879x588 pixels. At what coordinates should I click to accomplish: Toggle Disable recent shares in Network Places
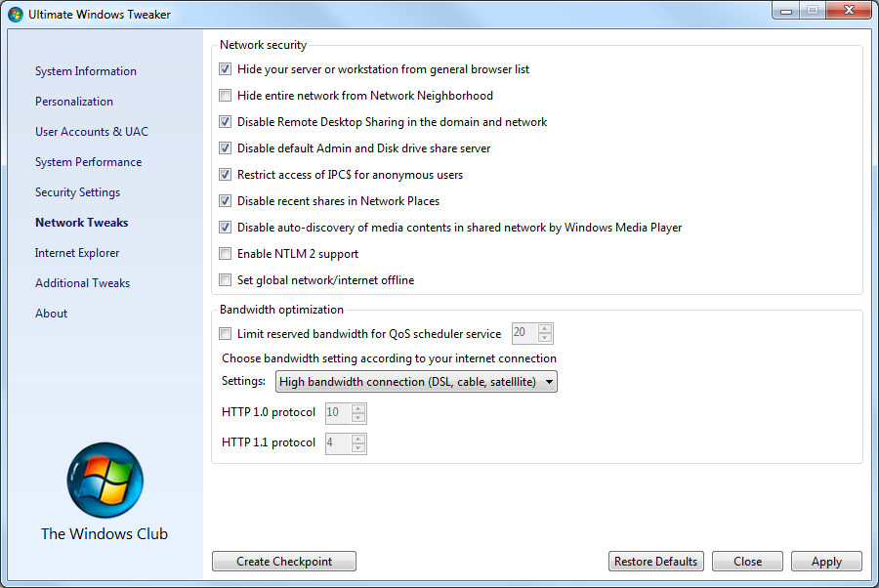(x=225, y=200)
